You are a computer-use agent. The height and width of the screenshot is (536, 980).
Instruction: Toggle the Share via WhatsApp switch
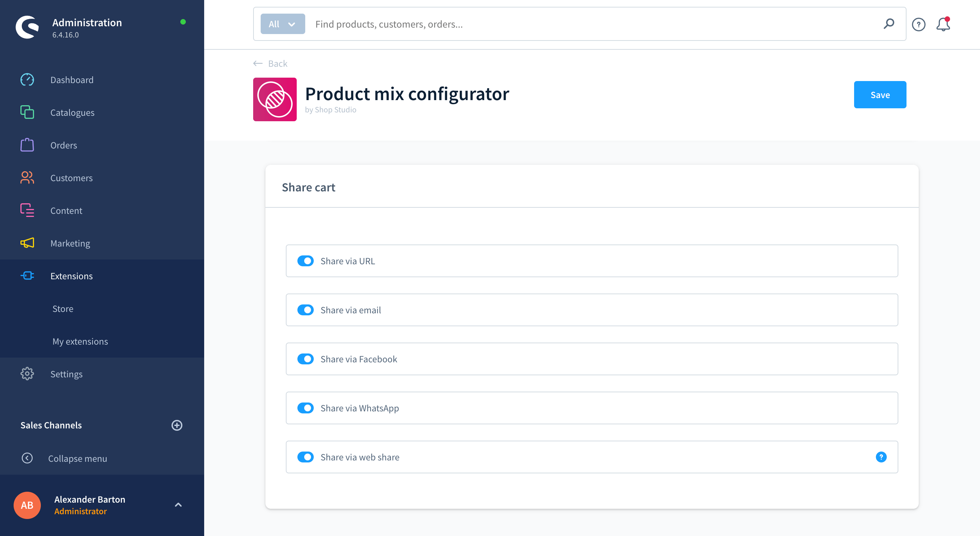(306, 408)
